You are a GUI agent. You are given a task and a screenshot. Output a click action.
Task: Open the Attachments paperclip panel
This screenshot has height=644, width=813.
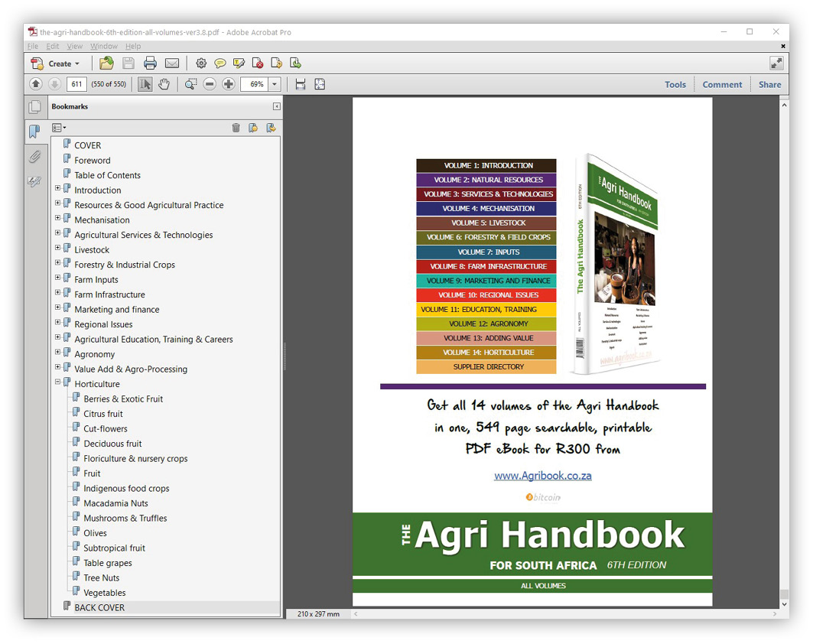point(34,157)
